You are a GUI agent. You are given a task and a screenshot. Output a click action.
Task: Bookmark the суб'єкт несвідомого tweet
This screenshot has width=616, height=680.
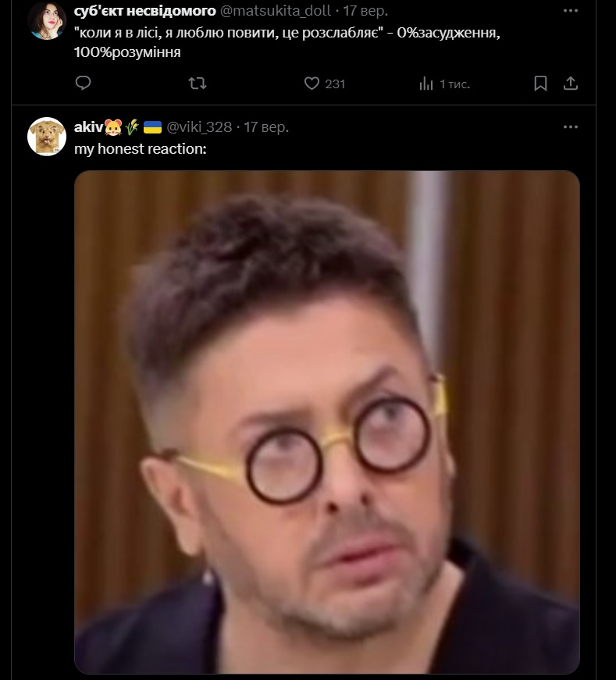pyautogui.click(x=540, y=83)
